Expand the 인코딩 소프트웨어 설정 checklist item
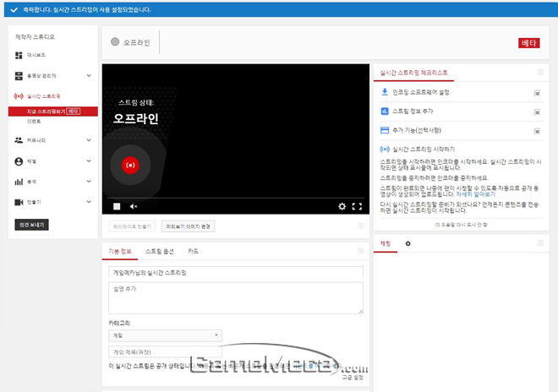Screen dimensions: 558x392 [x=536, y=93]
